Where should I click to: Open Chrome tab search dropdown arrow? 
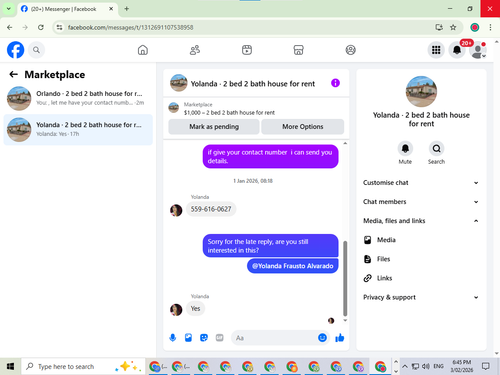[8, 9]
